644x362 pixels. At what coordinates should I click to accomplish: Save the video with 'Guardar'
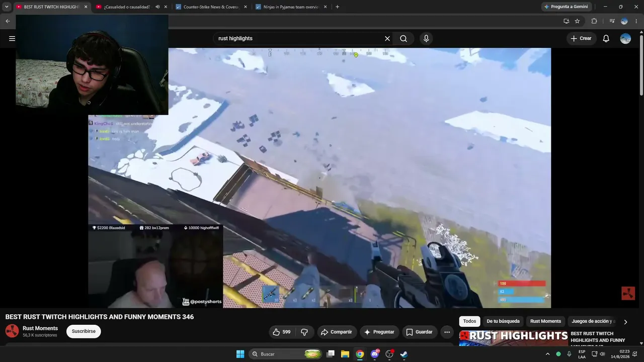coord(420,332)
